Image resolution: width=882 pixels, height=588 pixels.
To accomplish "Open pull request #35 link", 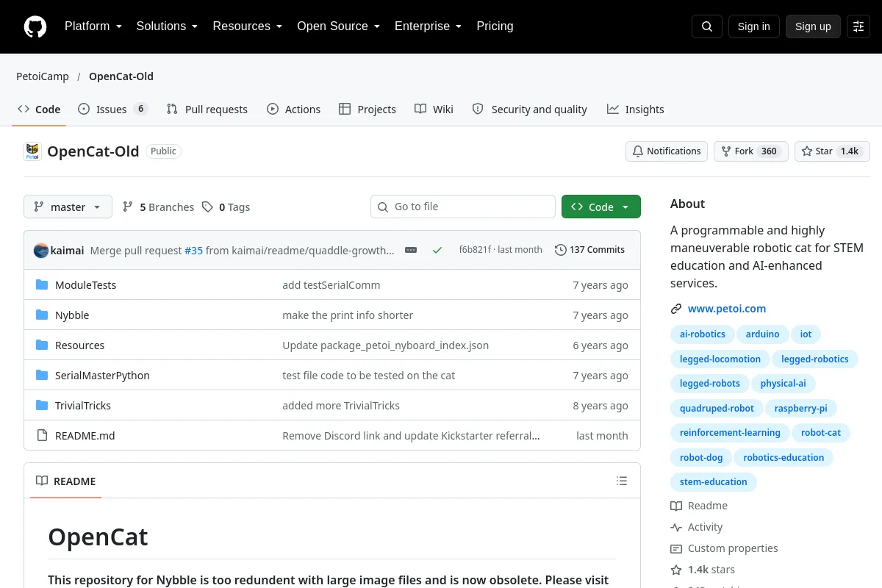I will tap(193, 250).
